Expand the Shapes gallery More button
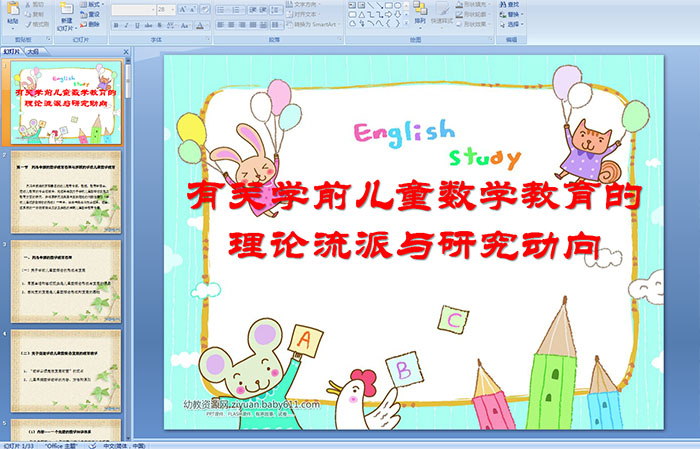 (406, 22)
